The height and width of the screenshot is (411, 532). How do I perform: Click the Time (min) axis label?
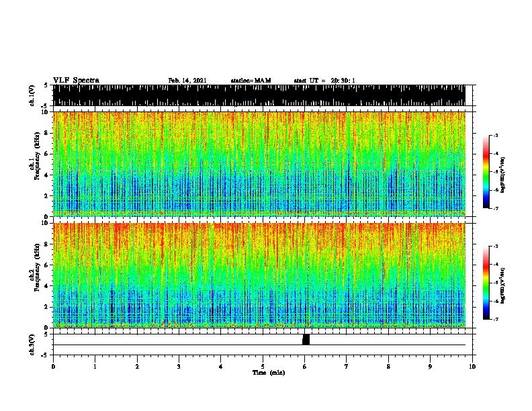269,373
